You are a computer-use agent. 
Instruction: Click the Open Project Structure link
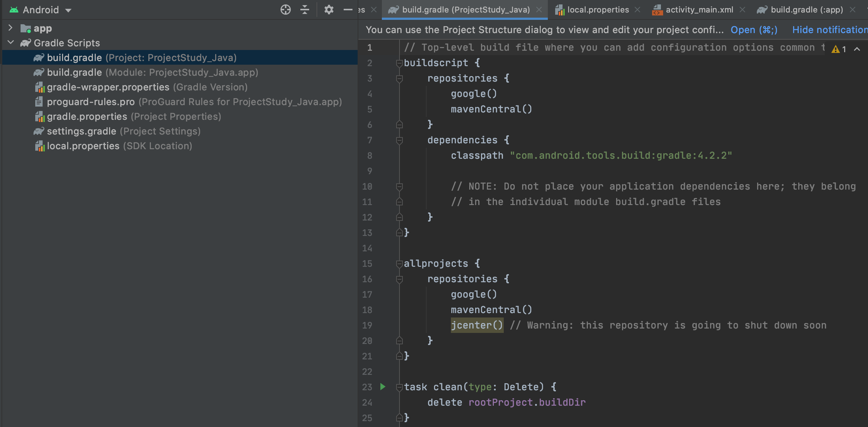753,30
